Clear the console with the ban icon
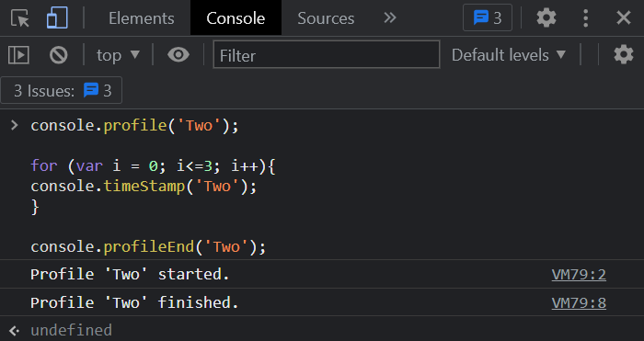This screenshot has width=644, height=341. pyautogui.click(x=58, y=55)
